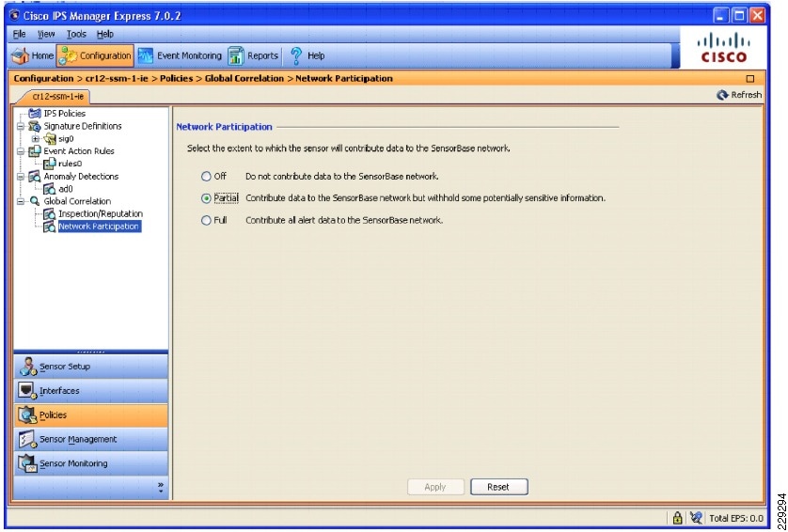The height and width of the screenshot is (532, 788).
Task: Select Event Action Rules in tree
Action: click(x=79, y=151)
